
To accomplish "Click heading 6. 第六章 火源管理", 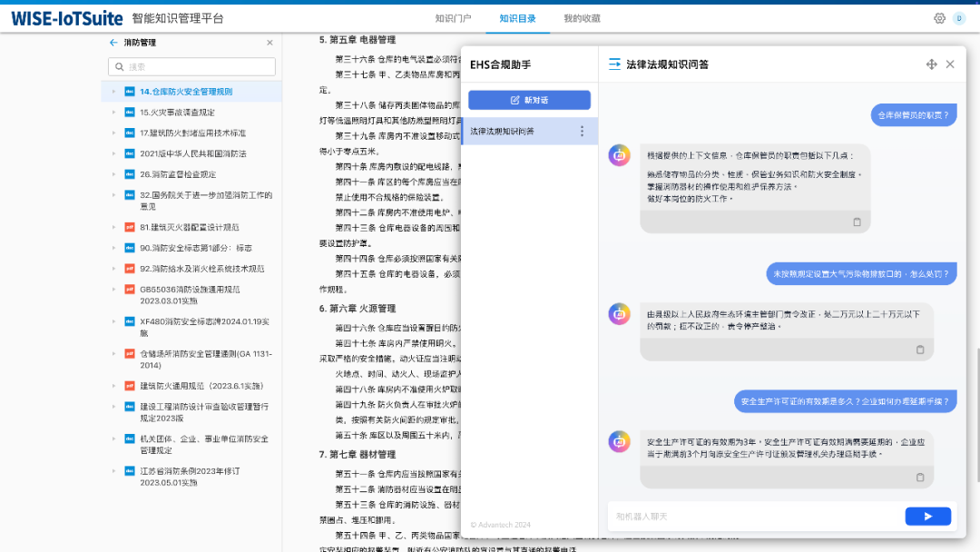I will click(x=358, y=308).
